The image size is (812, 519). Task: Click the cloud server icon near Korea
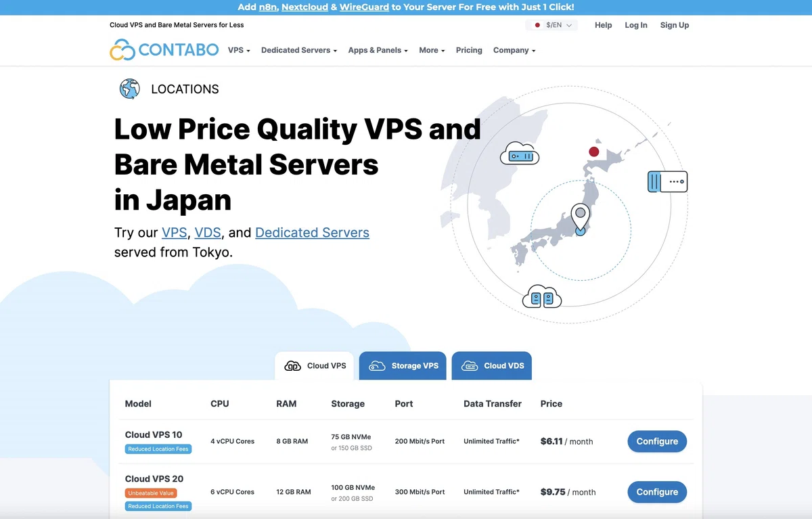[520, 154]
